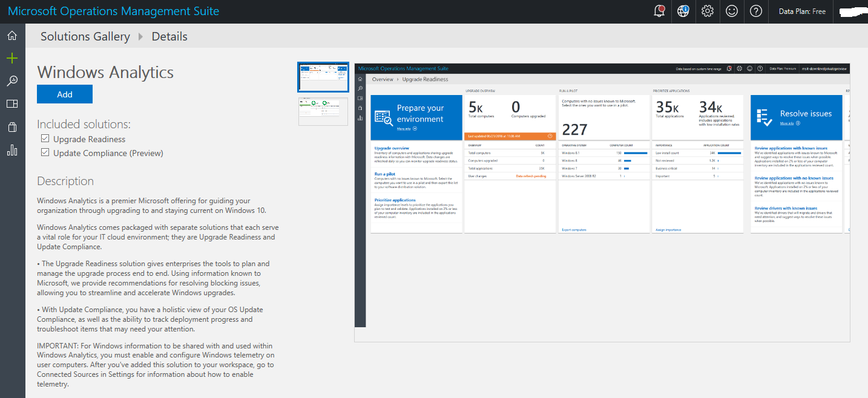Select the Details breadcrumb item
This screenshot has height=398, width=868.
[169, 36]
